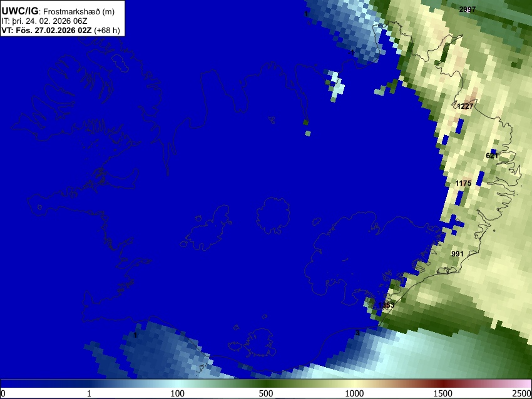
Task: Click the map value label 621
Action: [491, 156]
